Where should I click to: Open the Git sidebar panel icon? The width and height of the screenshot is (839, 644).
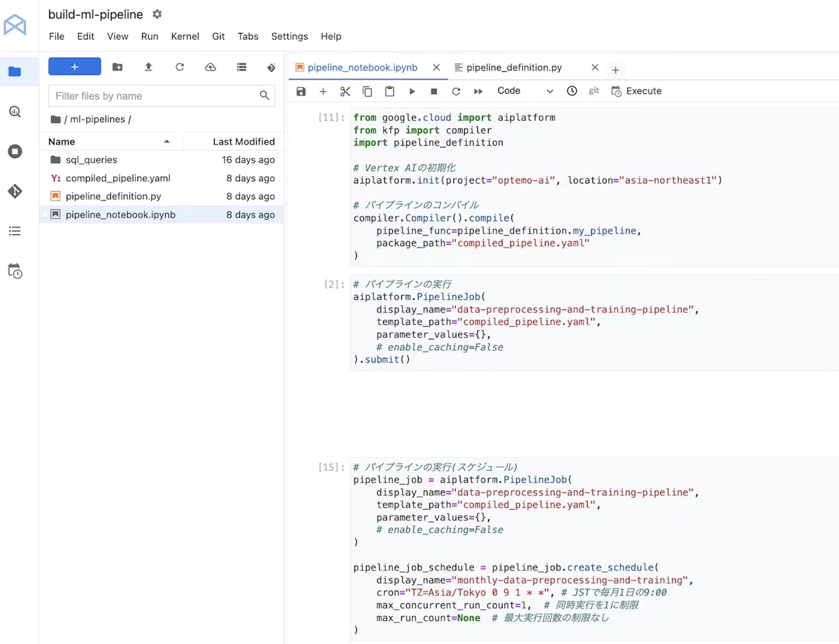click(15, 191)
